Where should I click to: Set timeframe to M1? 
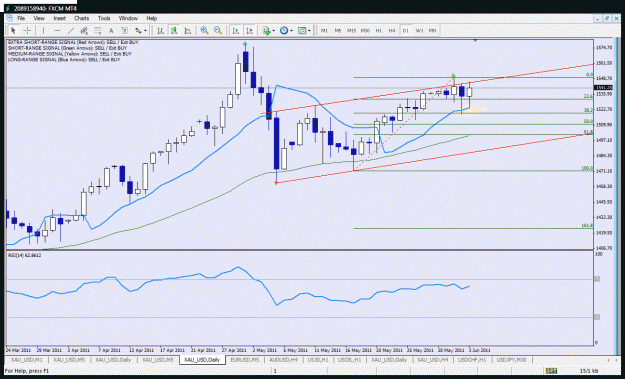click(x=324, y=31)
